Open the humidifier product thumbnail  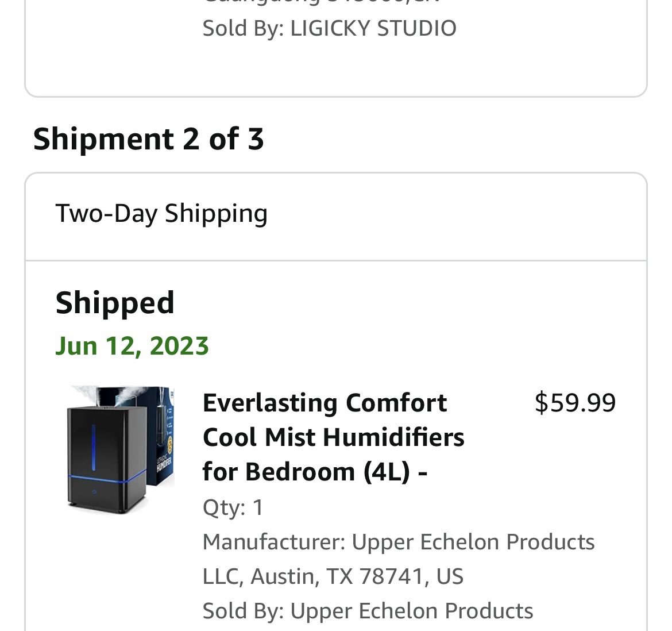coord(121,450)
